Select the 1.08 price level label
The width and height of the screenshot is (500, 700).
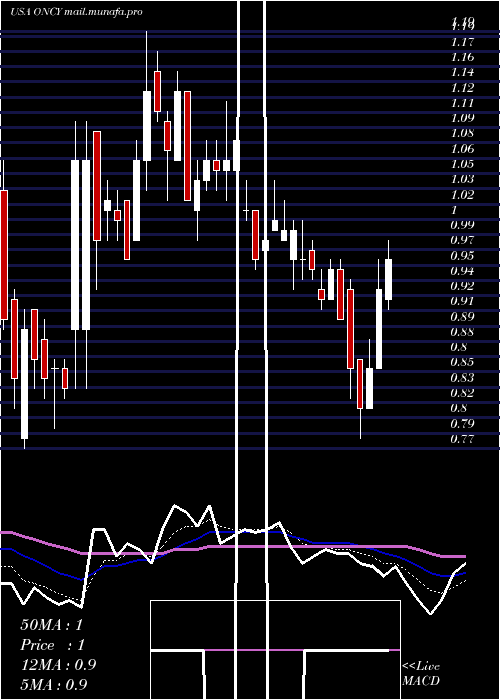click(462, 133)
